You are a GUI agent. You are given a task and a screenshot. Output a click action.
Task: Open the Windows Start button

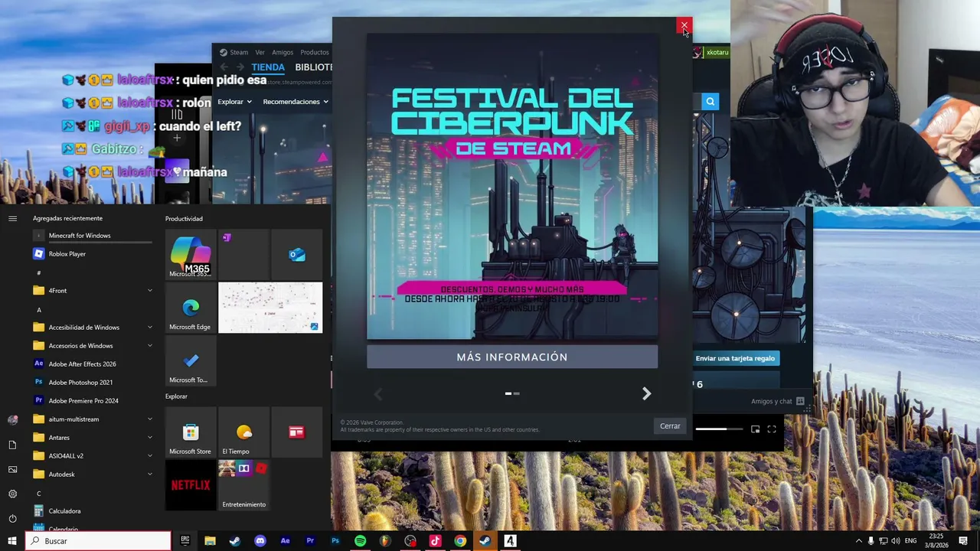(x=12, y=541)
